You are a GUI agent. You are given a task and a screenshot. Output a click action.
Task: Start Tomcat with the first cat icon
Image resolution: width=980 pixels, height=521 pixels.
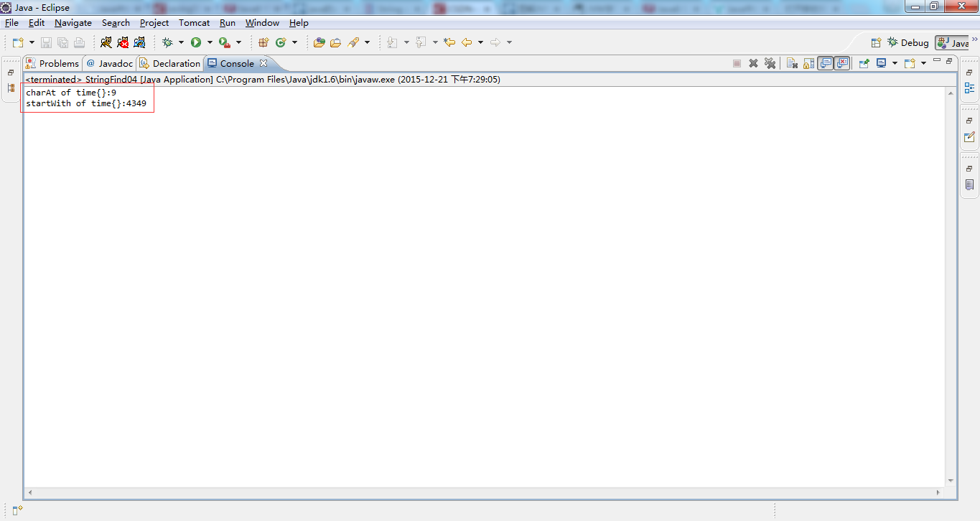click(x=106, y=42)
